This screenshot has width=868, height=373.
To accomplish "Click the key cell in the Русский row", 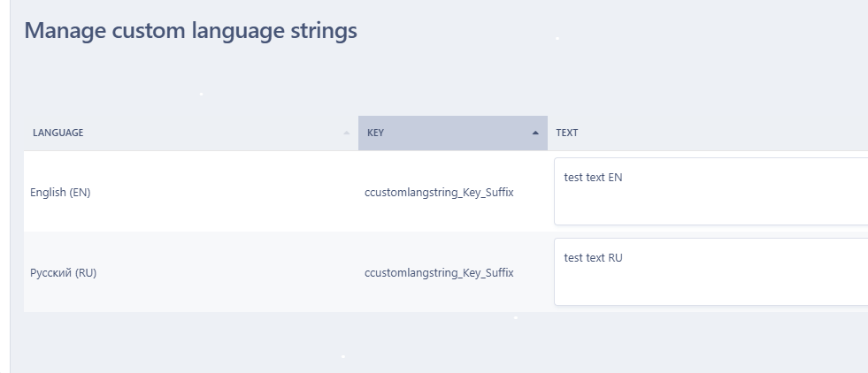I will coord(439,272).
